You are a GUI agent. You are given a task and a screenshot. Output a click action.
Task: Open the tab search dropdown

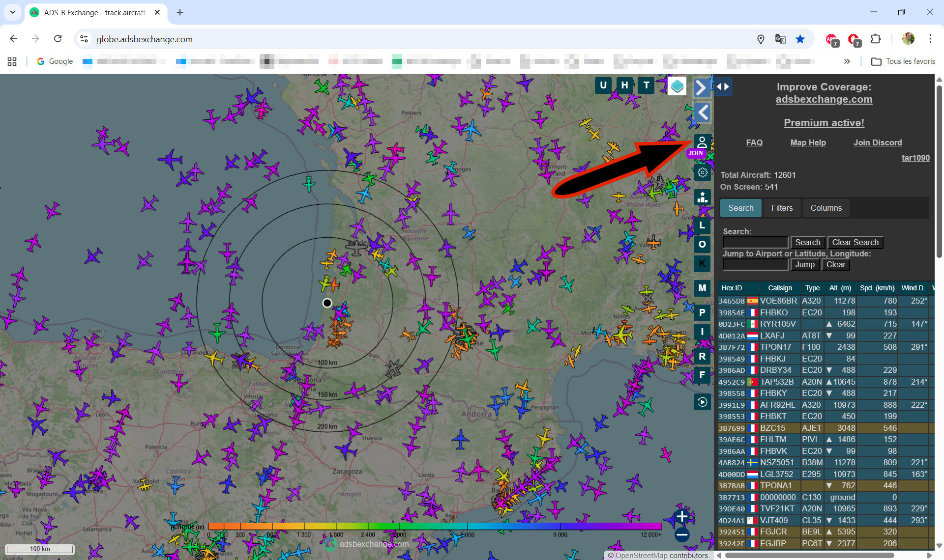[13, 12]
